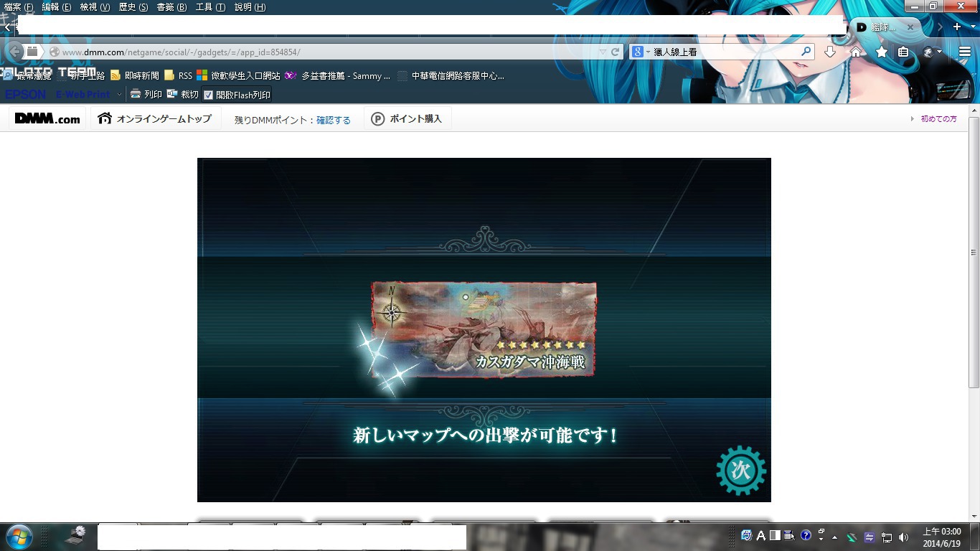Open the 中華電信網路客服中心 bookmark
The height and width of the screenshot is (551, 980).
click(451, 75)
